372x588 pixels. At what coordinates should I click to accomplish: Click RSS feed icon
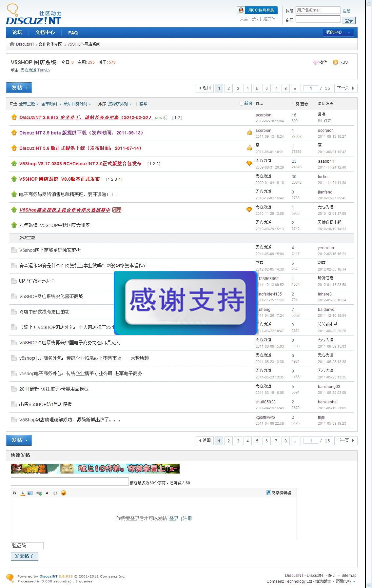335,62
